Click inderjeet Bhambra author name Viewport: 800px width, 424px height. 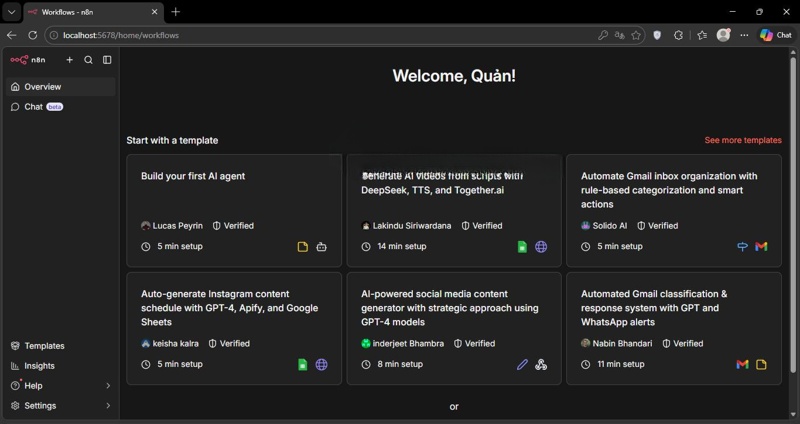coord(408,343)
